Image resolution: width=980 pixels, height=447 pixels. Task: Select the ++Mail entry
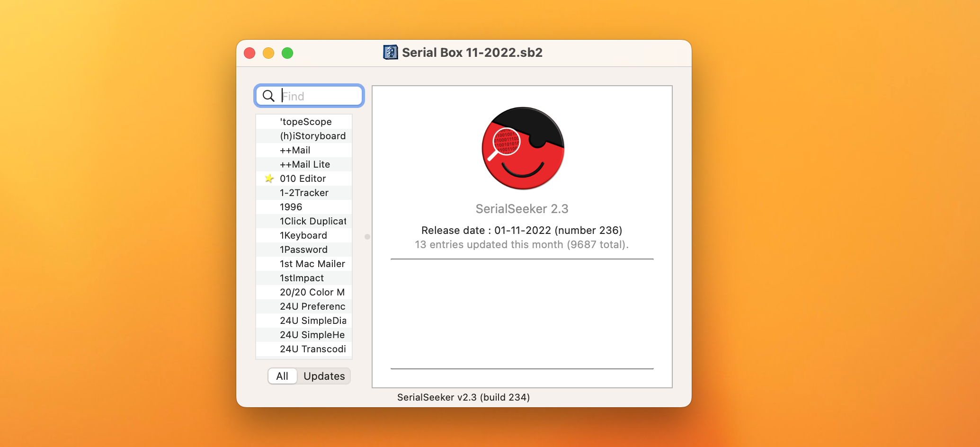pos(304,150)
